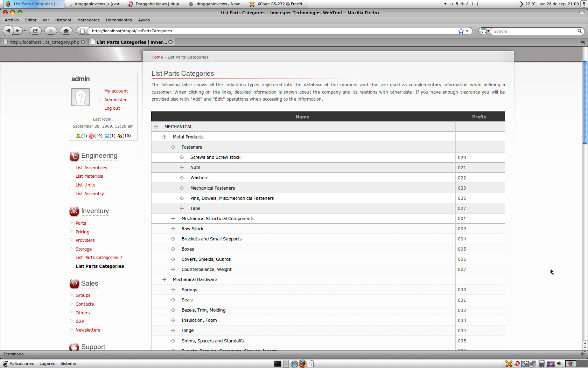Viewport: 588px width, 368px height.
Task: Click the drag handle next to Fasteners
Action: coord(173,147)
